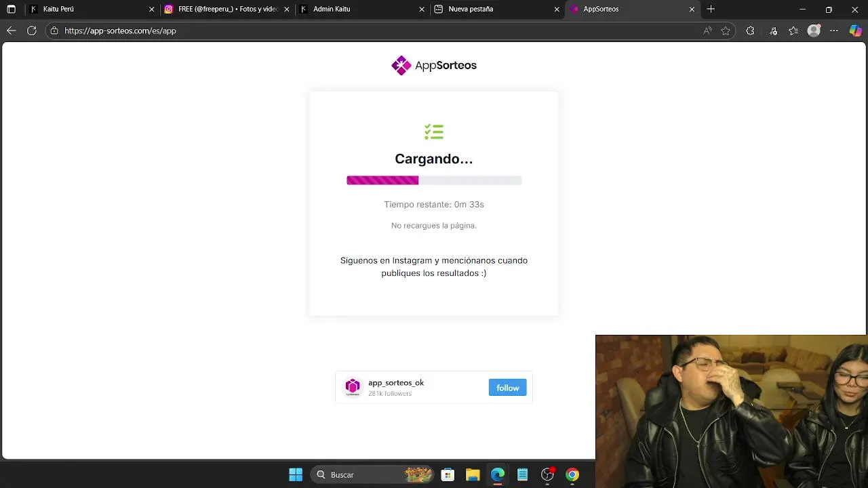Viewport: 868px width, 488px height.
Task: Open the tab actions menu icon
Action: [x=11, y=9]
